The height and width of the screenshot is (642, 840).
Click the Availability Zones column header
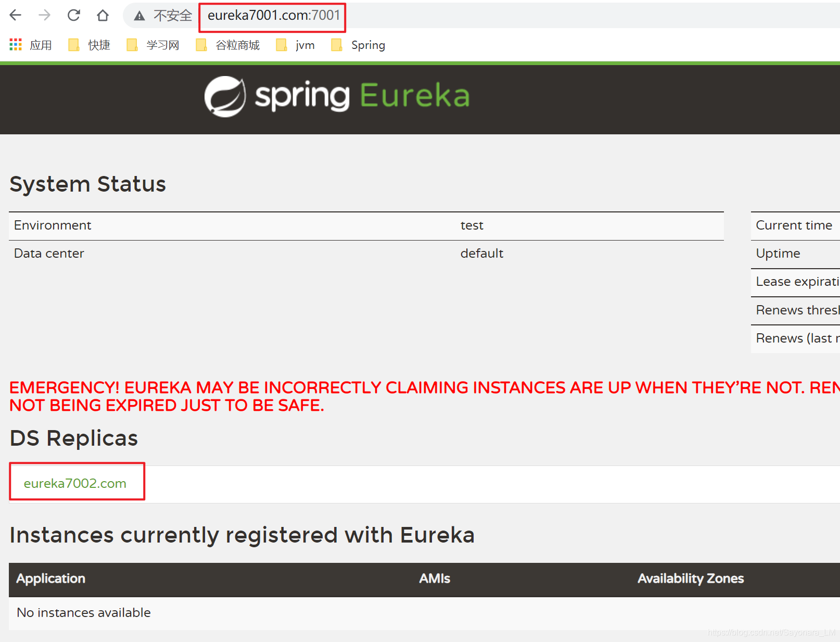point(691,578)
